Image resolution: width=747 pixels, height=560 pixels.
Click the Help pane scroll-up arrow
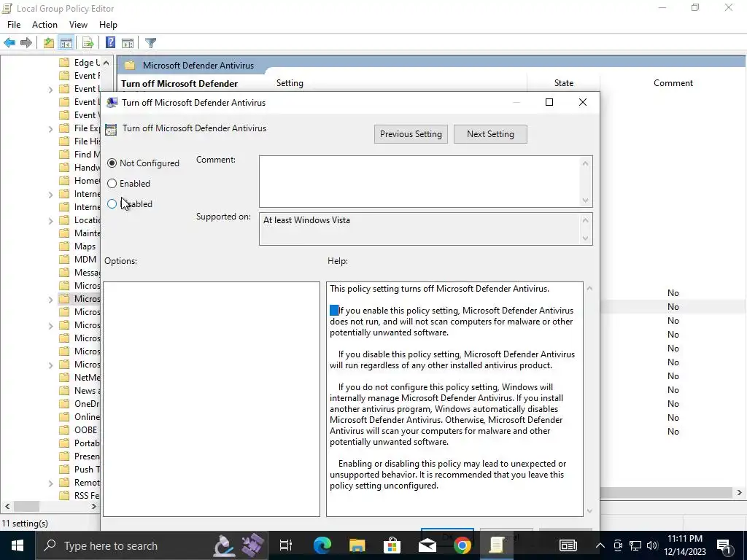click(589, 288)
